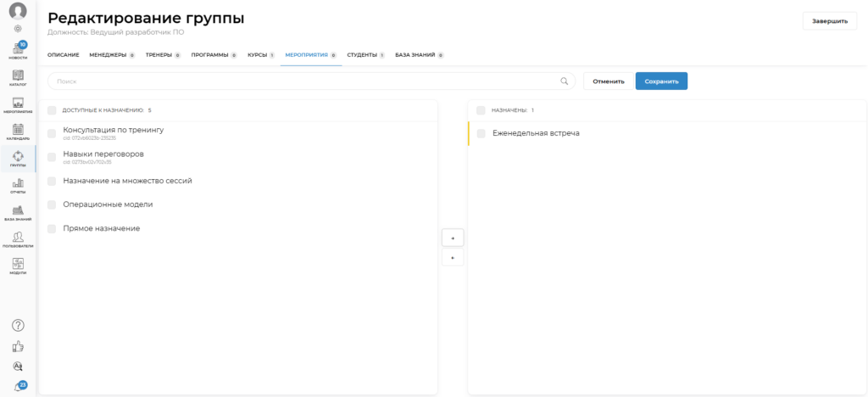This screenshot has width=868, height=397.
Task: Click the left arrow to unassign selected
Action: click(x=453, y=258)
